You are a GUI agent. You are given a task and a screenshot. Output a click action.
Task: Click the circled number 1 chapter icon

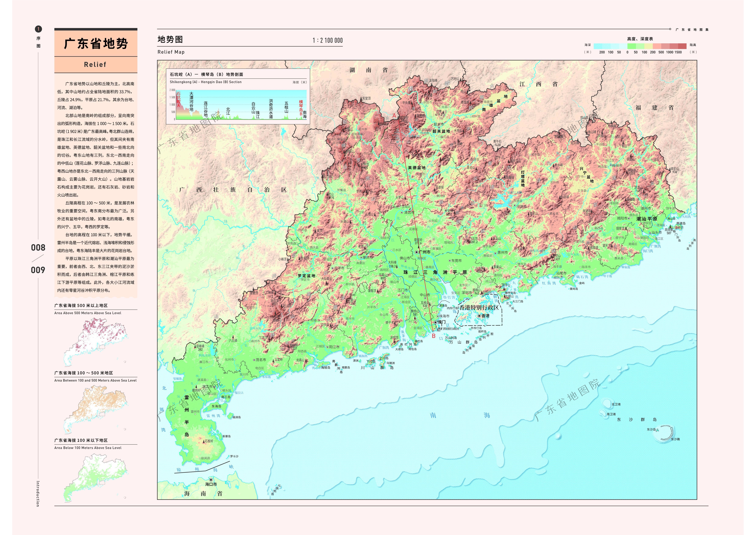click(x=39, y=29)
